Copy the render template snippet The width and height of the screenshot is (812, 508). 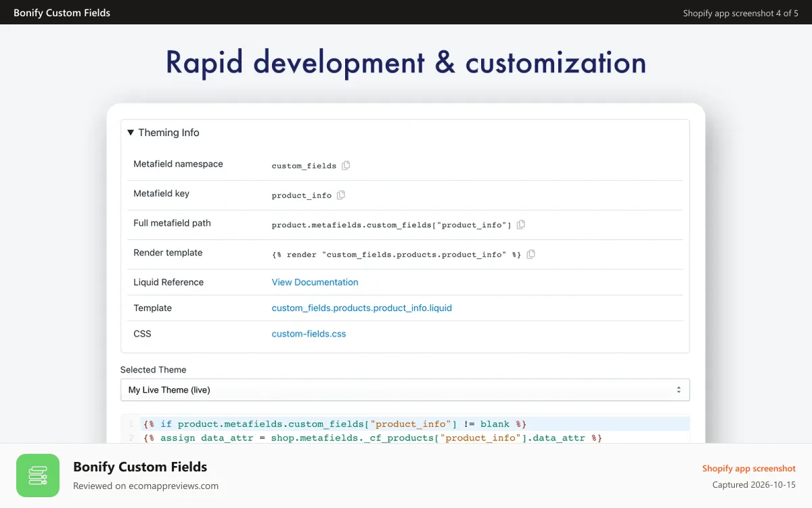(531, 255)
